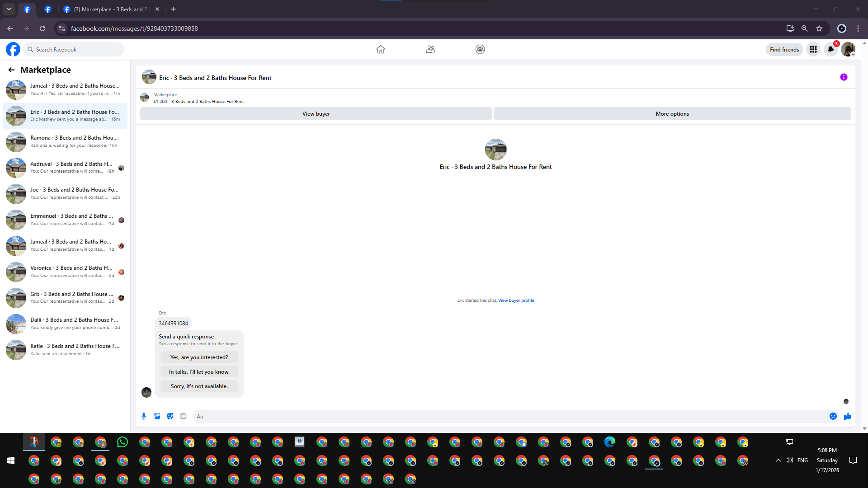Viewport: 868px width, 488px height.
Task: Open the notifications bell
Action: (x=830, y=49)
